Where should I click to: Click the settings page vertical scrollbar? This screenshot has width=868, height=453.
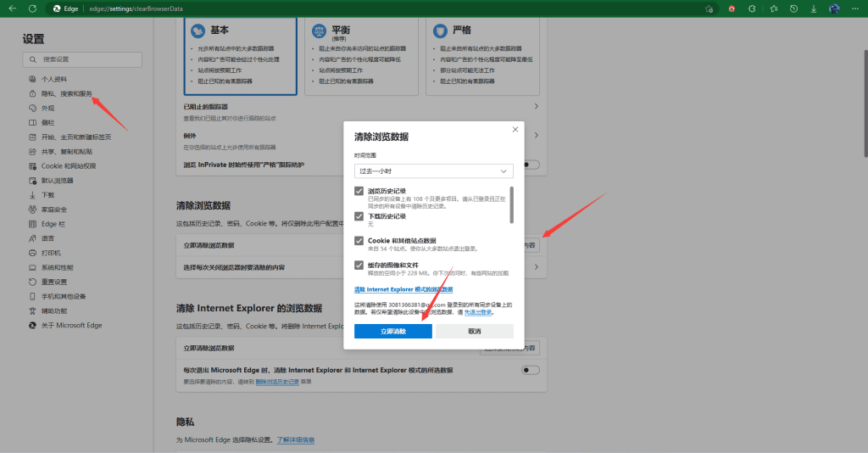click(x=865, y=103)
